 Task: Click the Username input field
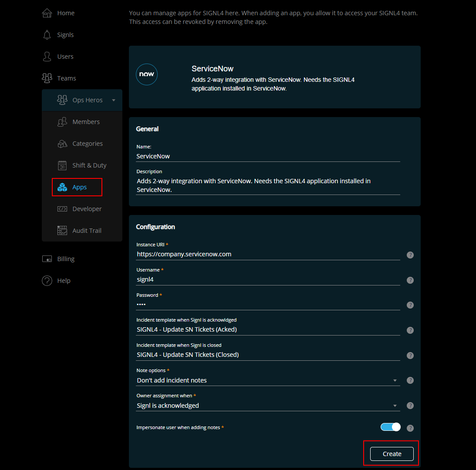(x=268, y=279)
